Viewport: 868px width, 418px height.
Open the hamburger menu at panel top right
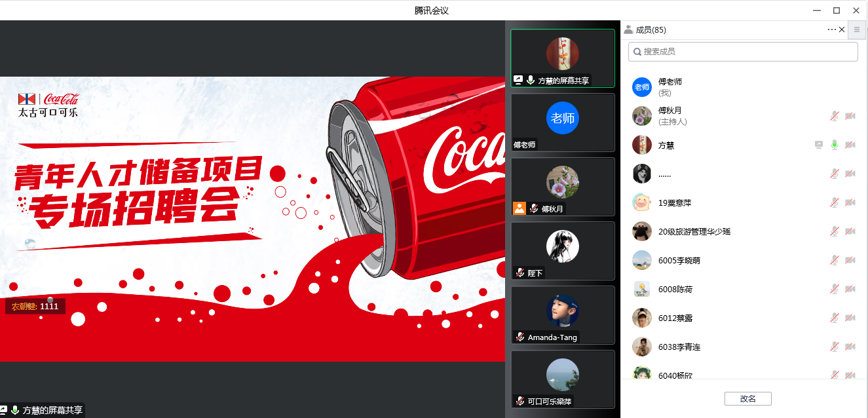(856, 29)
